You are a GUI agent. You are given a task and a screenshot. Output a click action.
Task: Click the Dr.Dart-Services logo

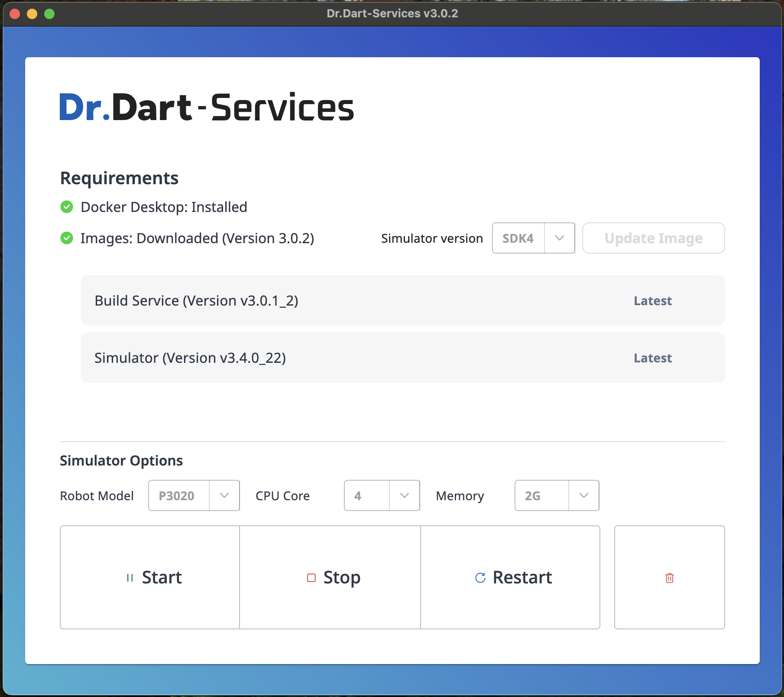pos(207,107)
